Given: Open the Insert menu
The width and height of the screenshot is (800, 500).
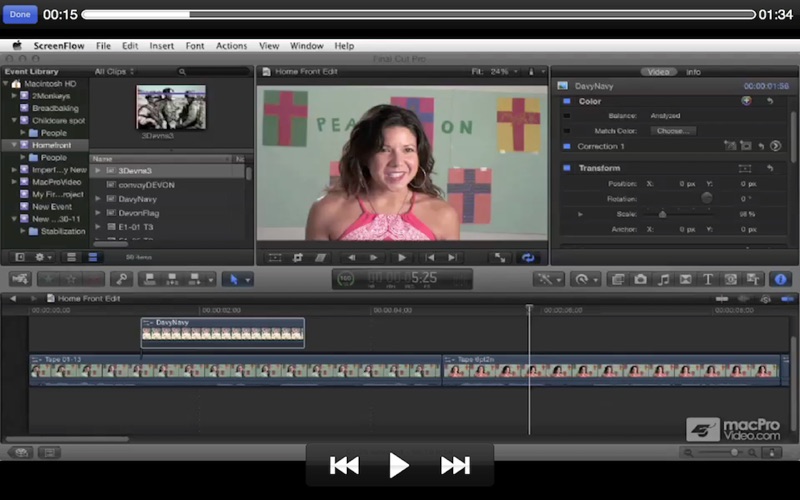Looking at the screenshot, I should tap(161, 46).
